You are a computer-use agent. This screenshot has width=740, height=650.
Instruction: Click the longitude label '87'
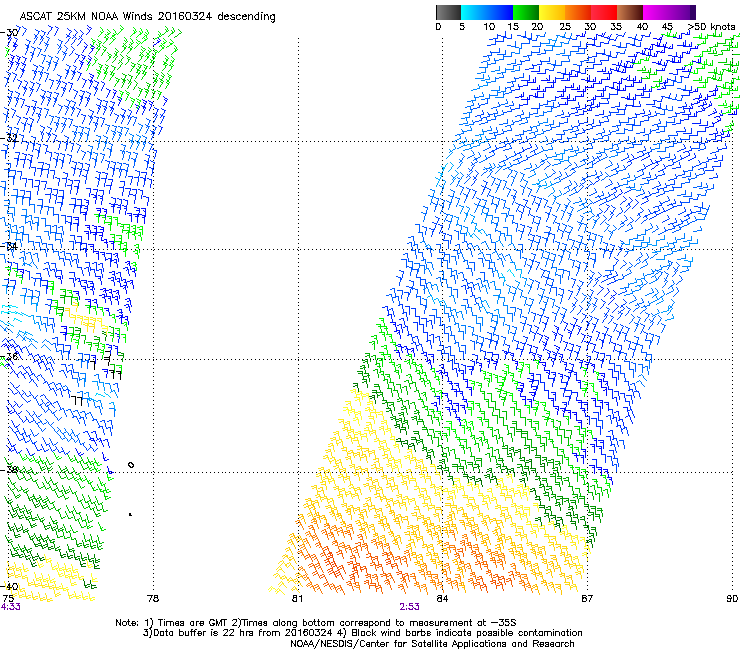pos(587,599)
